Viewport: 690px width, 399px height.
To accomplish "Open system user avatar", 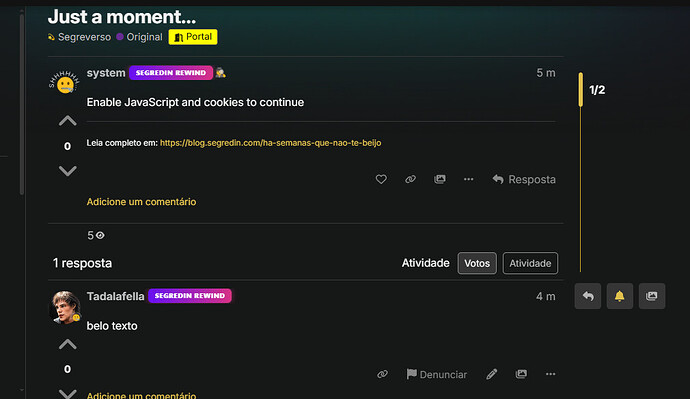I will coord(65,82).
